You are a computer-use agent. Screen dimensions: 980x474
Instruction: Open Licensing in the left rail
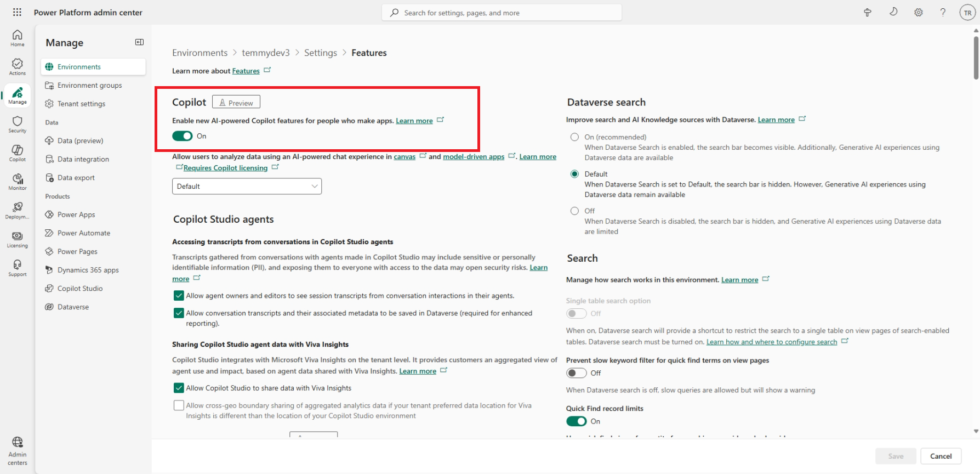[x=18, y=239]
